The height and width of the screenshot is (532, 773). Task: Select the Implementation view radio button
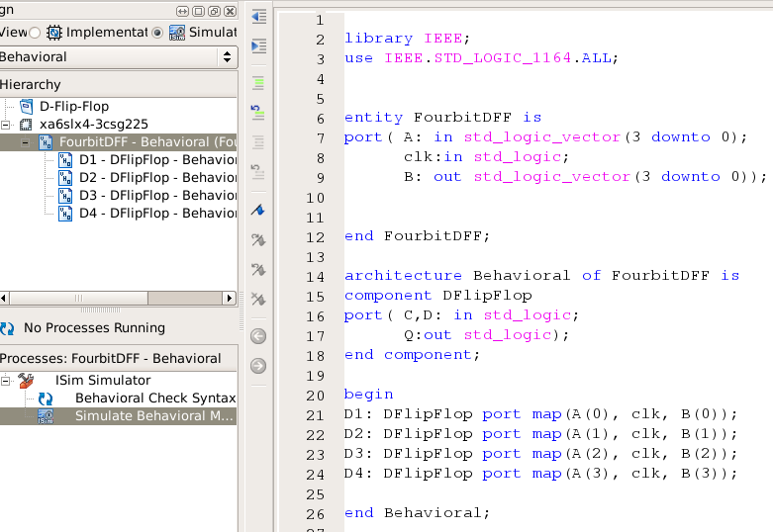pyautogui.click(x=34, y=33)
